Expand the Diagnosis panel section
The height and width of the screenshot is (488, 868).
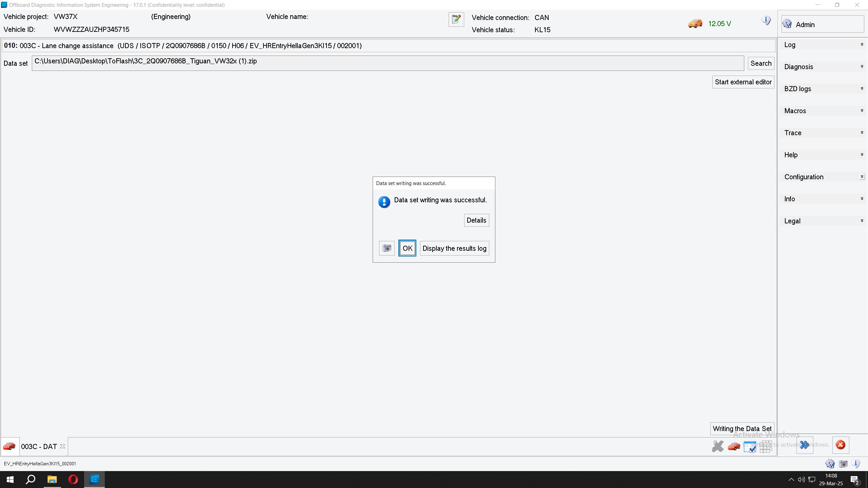click(823, 67)
